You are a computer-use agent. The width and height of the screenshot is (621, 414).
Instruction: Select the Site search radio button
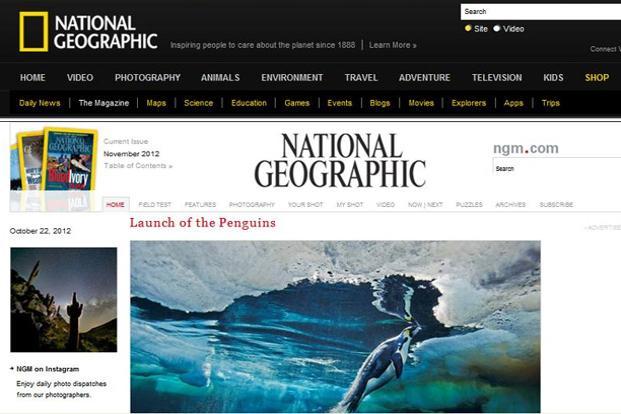tap(468, 29)
